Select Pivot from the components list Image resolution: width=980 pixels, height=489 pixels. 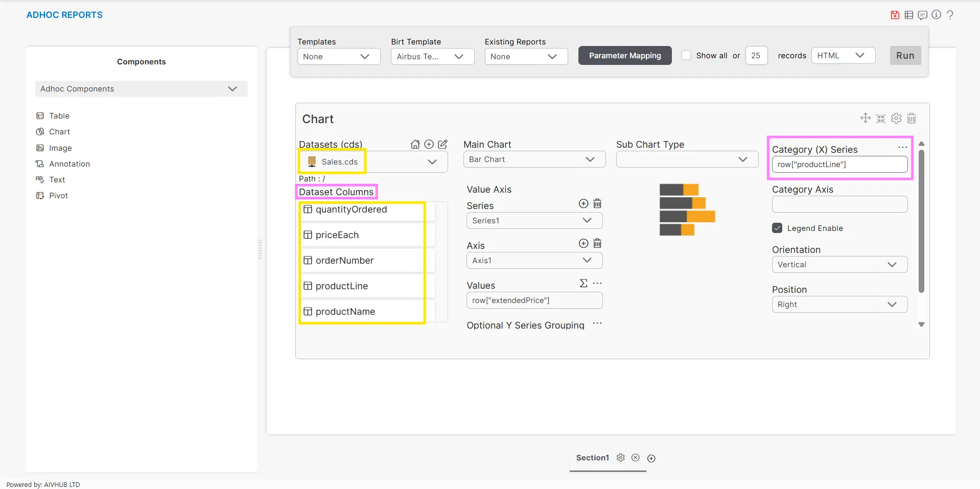[x=58, y=196]
